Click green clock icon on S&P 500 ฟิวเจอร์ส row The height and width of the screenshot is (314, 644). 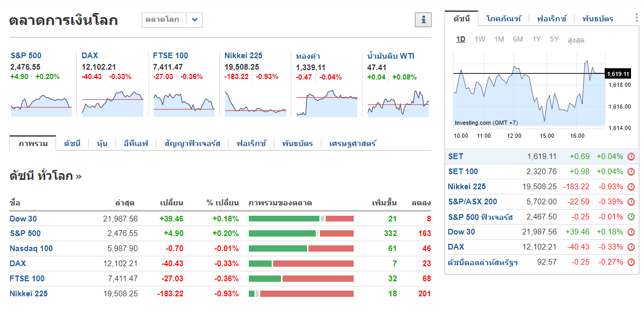pos(631,217)
